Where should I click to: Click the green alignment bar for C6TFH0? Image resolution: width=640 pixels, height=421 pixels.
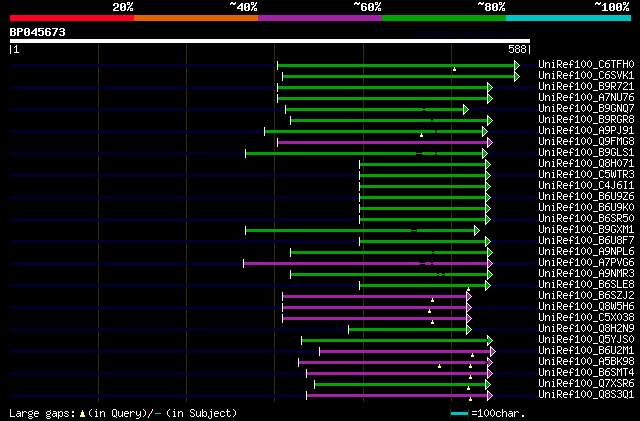pyautogui.click(x=398, y=65)
